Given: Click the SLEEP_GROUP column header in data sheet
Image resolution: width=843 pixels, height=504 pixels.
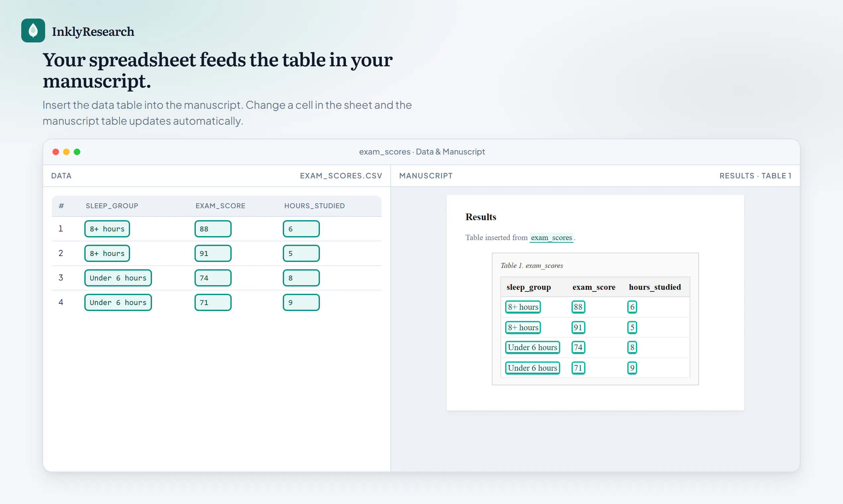Looking at the screenshot, I should click(112, 206).
